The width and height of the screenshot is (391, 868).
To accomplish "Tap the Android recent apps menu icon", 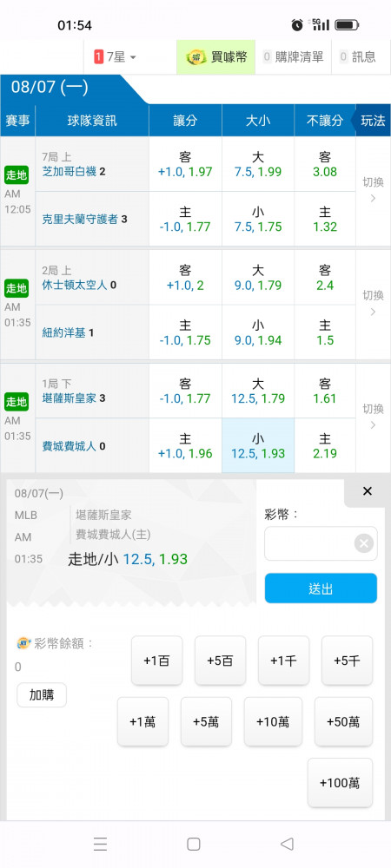I will click(x=100, y=844).
